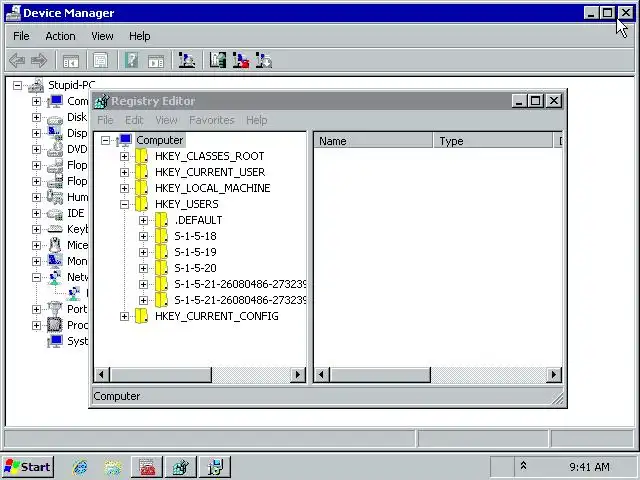
Task: Open the Help menu in Registry Editor
Action: point(257,120)
